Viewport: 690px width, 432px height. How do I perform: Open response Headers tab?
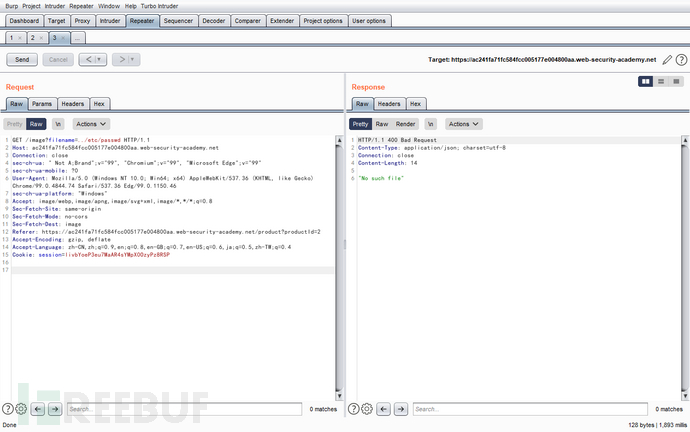(389, 104)
